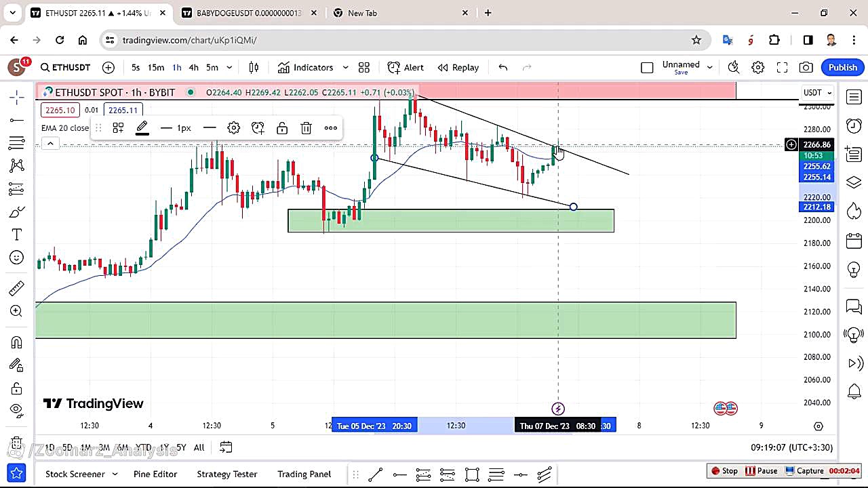Toggle stay in drawing mode
Image resolution: width=868 pixels, height=488 pixels.
17,365
